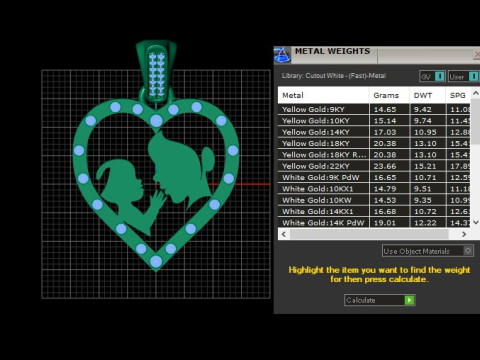480x360 pixels.
Task: Click horizontal scroll right arrow
Action: [x=464, y=234]
